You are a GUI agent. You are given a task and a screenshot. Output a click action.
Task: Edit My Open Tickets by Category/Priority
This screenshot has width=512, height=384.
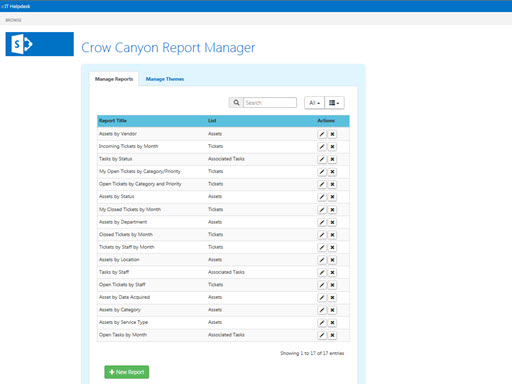[x=322, y=172]
